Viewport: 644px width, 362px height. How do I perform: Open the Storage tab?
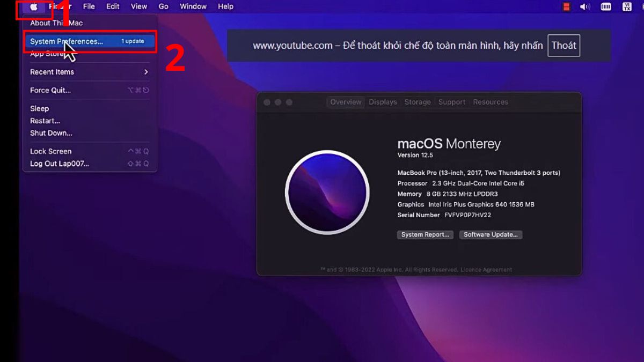pos(418,102)
